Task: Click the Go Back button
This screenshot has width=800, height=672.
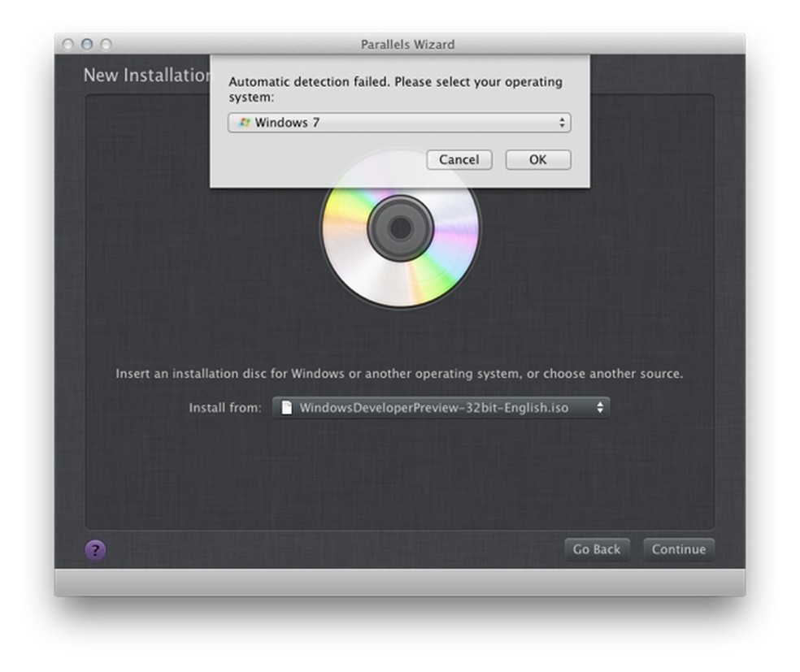Action: 597,549
